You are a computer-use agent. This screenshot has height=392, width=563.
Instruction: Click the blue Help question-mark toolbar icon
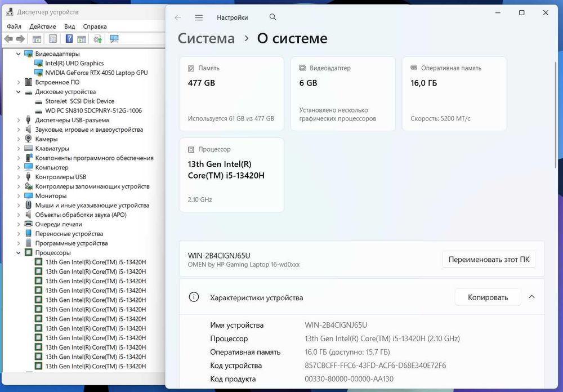[69, 38]
